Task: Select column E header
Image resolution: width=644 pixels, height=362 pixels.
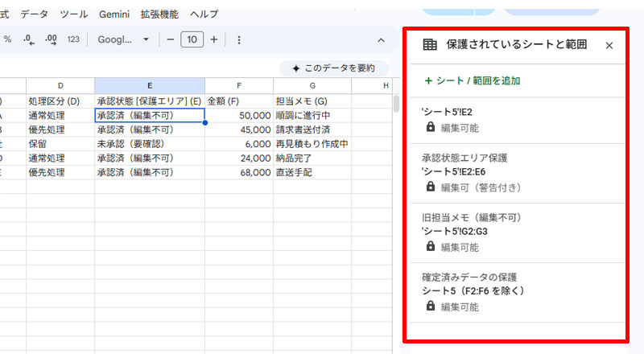Action: pos(150,86)
